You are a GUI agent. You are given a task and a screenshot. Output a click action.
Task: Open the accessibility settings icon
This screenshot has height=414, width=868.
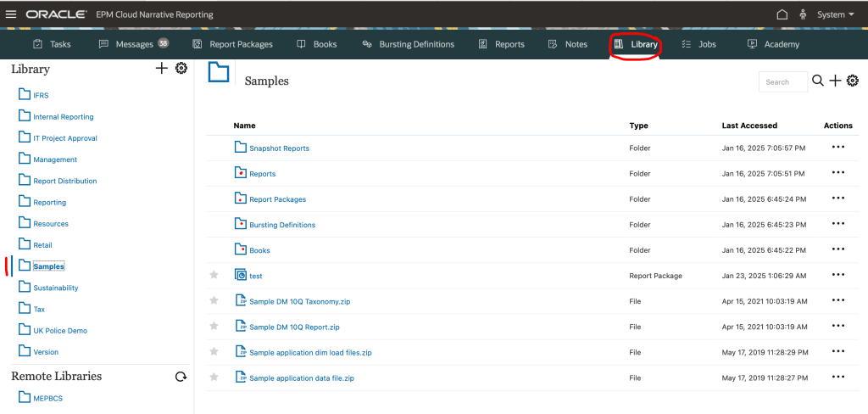[803, 14]
